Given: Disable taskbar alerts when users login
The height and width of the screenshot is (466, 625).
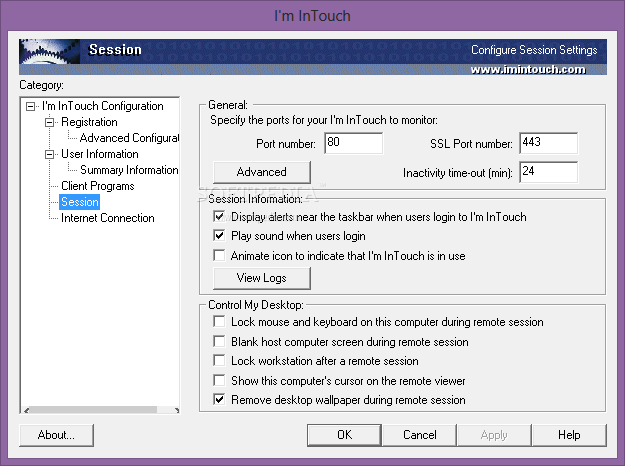Looking at the screenshot, I should 219,216.
